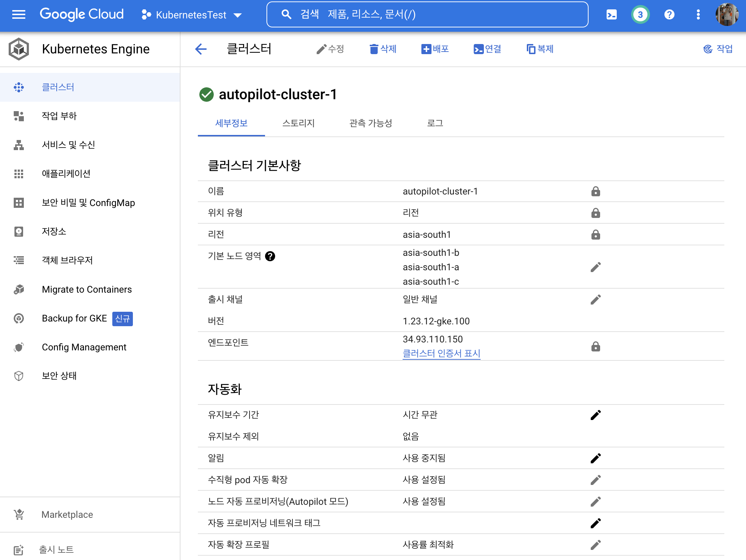Click the user account avatar
The image size is (746, 560).
727,15
